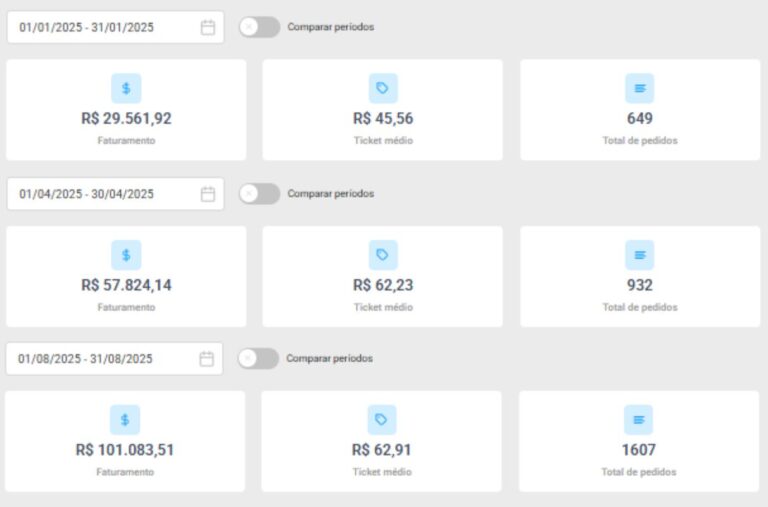
Task: Click list icon above 649 orders
Action: pyautogui.click(x=640, y=88)
